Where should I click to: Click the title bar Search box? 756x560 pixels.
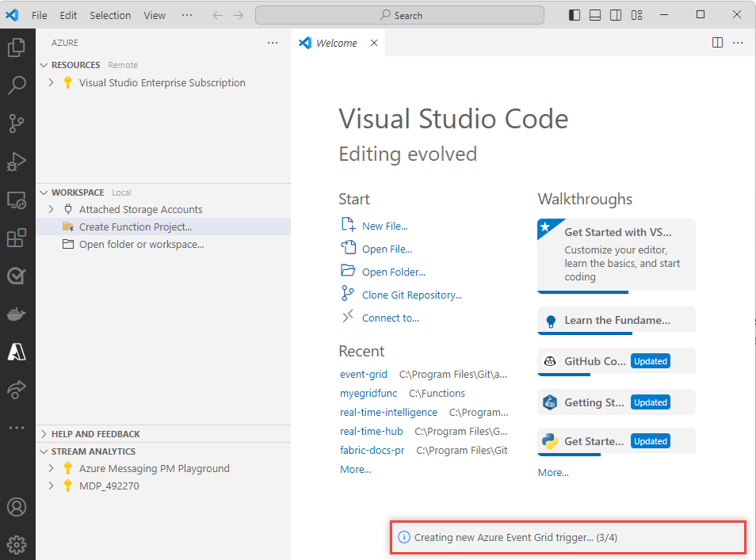coord(399,15)
